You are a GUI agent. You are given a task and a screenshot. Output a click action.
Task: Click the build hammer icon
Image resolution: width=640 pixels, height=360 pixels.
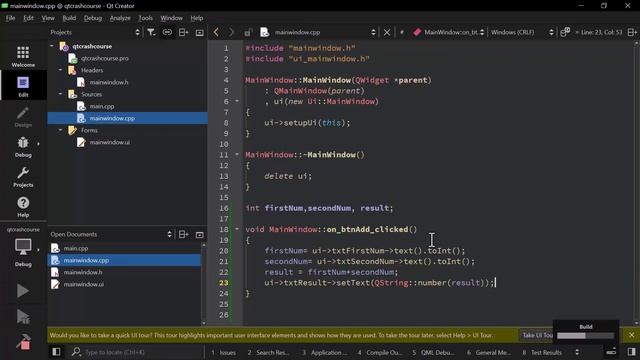23,342
